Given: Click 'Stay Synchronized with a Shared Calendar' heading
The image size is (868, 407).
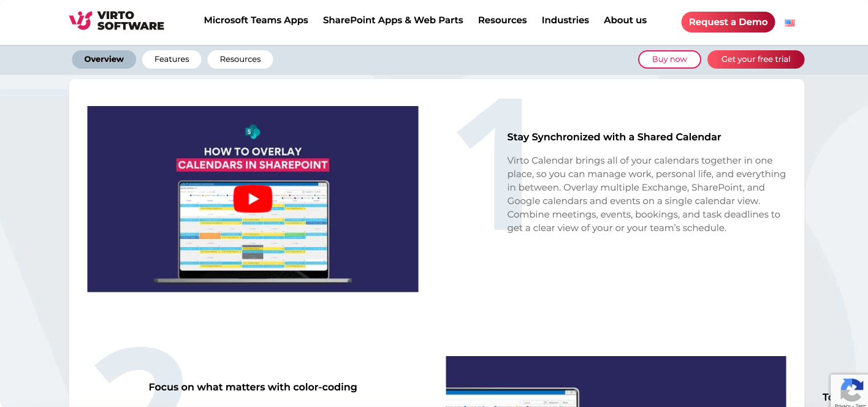Looking at the screenshot, I should (x=614, y=137).
